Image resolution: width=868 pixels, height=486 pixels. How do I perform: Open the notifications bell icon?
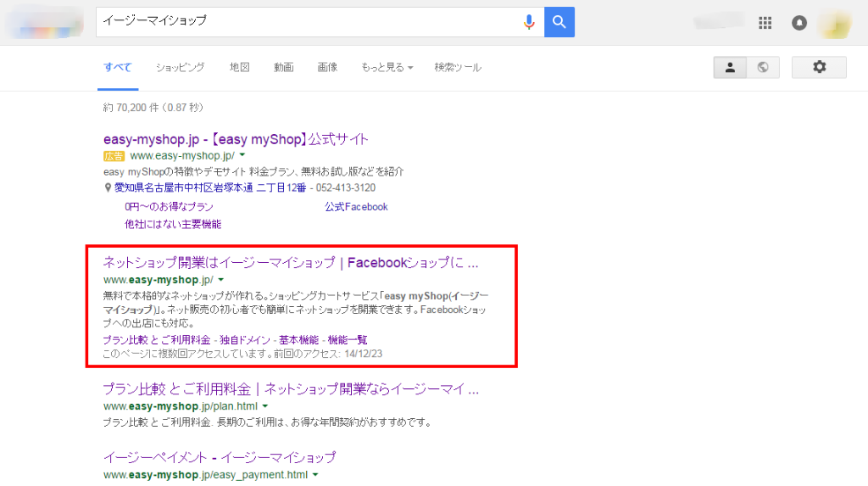coord(798,23)
